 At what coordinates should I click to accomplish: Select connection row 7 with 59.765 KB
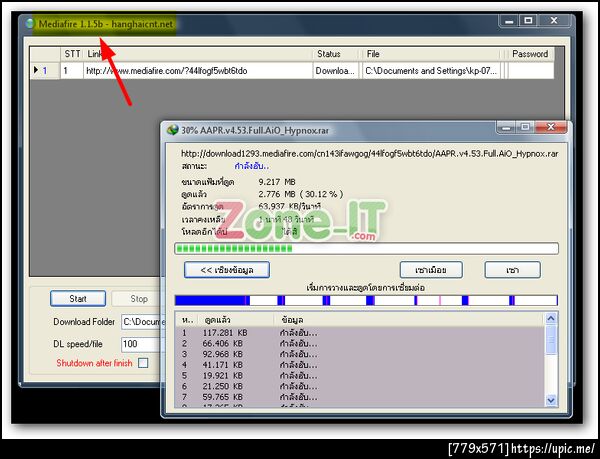[x=360, y=397]
